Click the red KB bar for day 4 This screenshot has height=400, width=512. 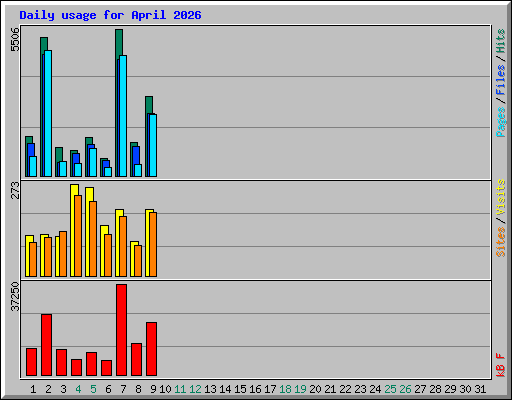point(76,368)
